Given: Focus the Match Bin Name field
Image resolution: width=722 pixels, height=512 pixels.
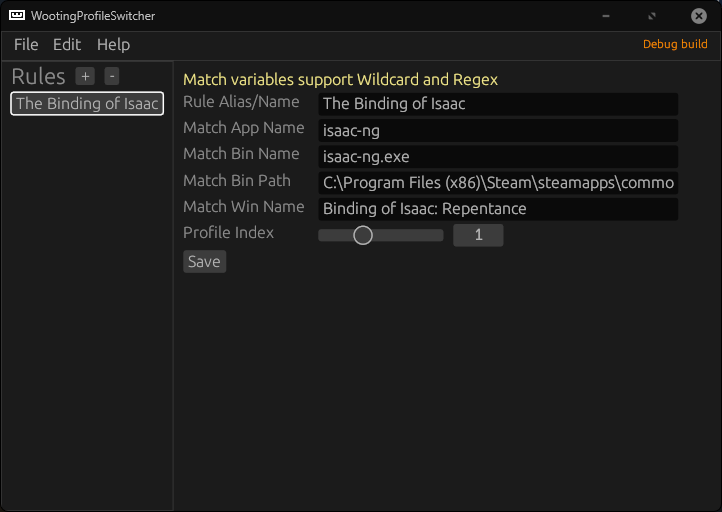Looking at the screenshot, I should click(498, 157).
